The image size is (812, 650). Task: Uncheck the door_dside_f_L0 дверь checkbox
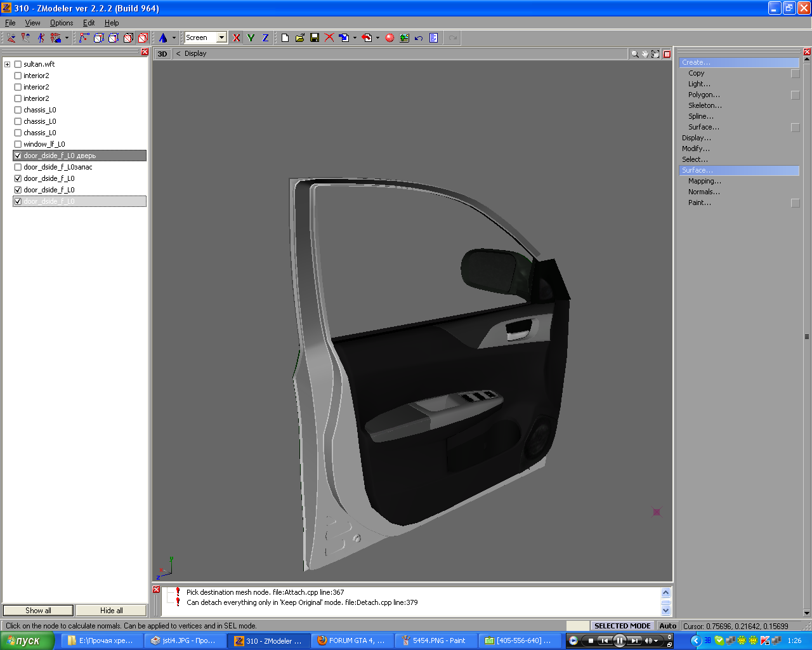[18, 156]
